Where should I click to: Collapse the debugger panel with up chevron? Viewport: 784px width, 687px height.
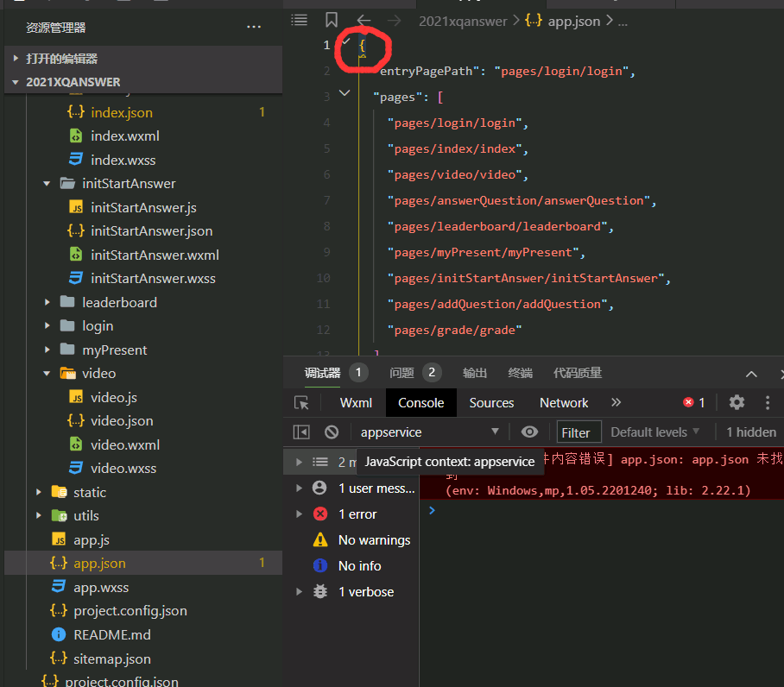(x=751, y=374)
